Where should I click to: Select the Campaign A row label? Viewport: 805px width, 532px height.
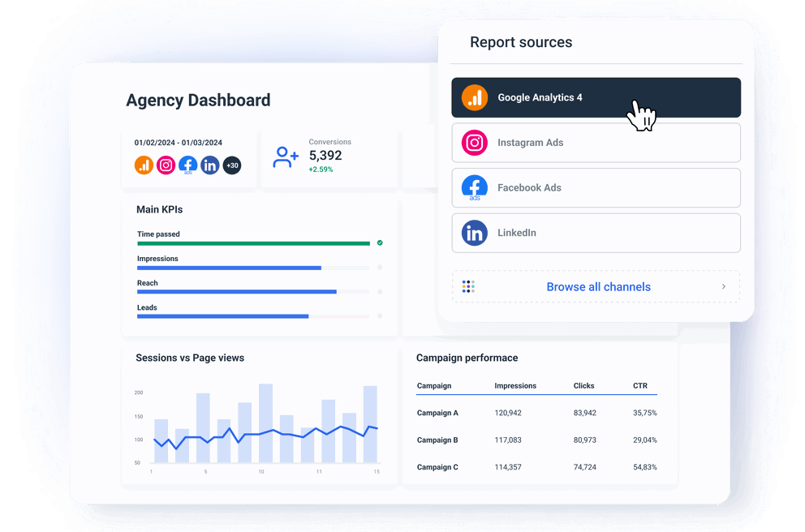(437, 413)
